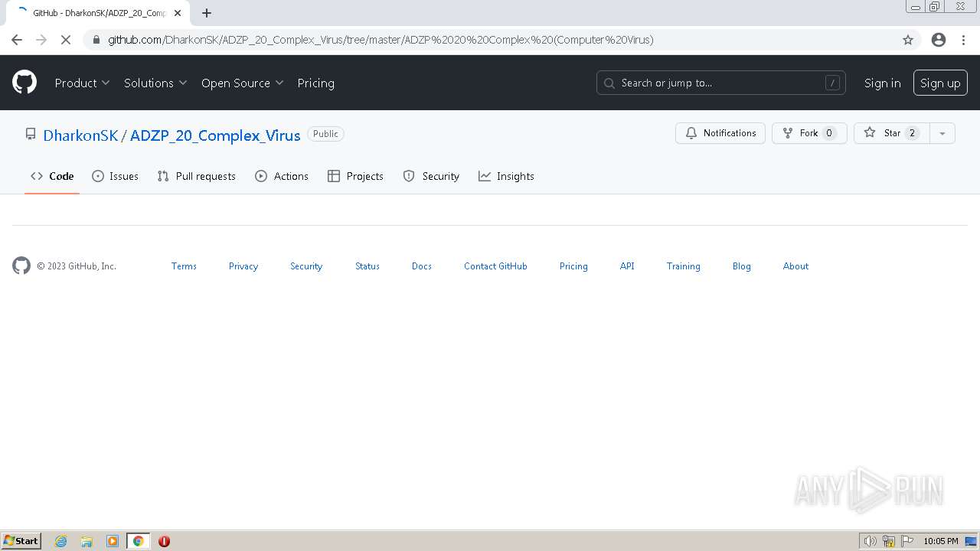Open the Terms footer link
This screenshot has height=551, width=980.
[184, 266]
